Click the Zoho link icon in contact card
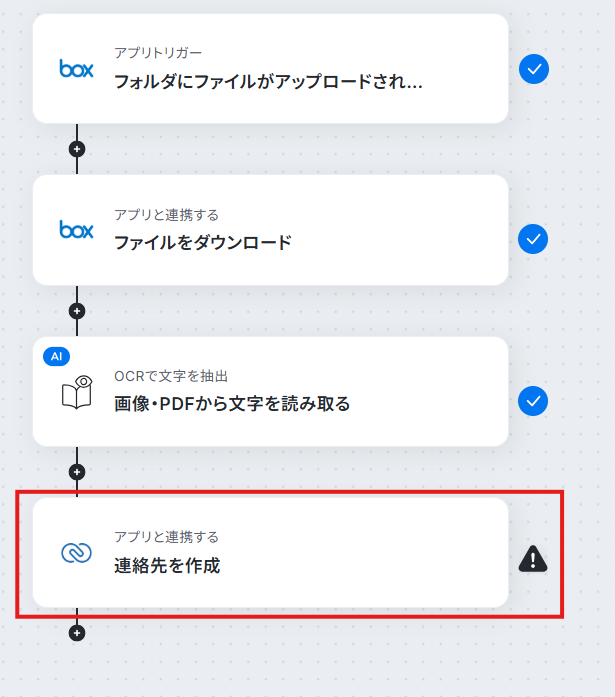 (76, 553)
